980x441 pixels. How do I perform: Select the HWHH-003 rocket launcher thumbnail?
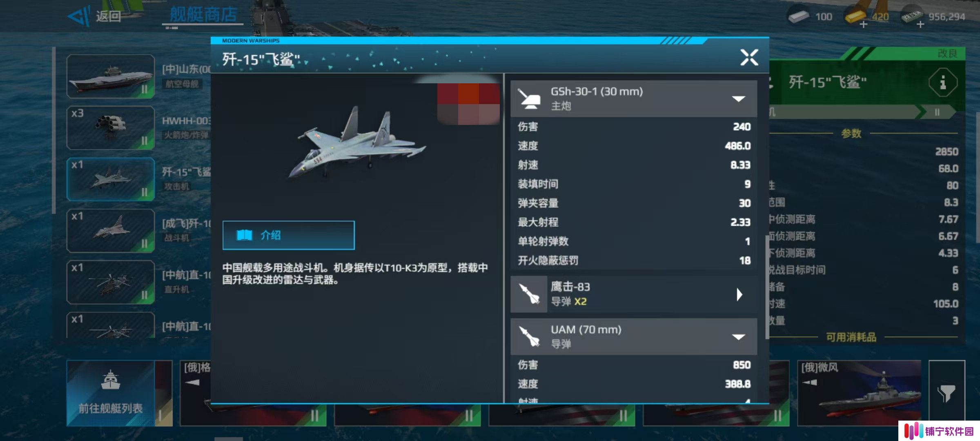pos(111,128)
